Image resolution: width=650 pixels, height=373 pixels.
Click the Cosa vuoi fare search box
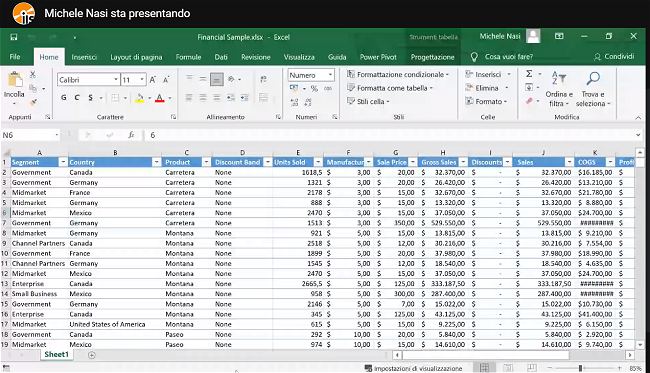509,57
